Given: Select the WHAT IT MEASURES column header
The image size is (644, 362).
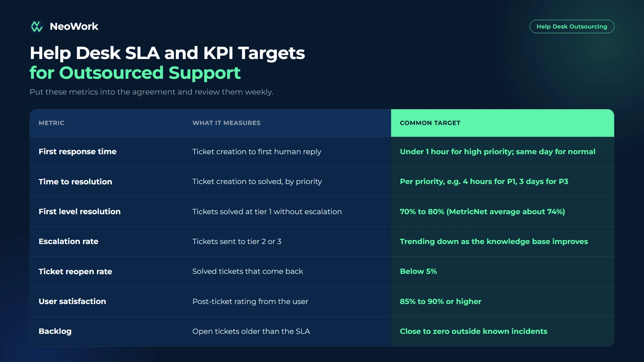Looking at the screenshot, I should click(x=226, y=123).
